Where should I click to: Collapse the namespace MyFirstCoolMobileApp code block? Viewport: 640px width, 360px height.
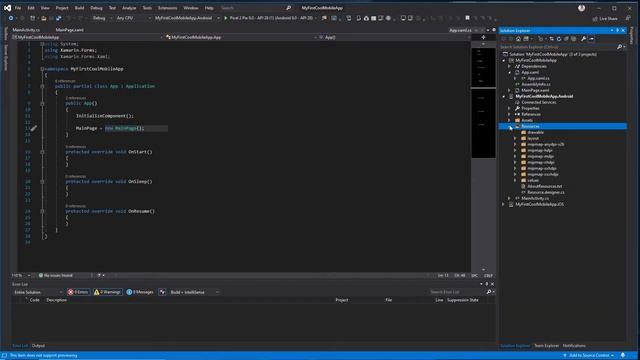tap(42, 69)
